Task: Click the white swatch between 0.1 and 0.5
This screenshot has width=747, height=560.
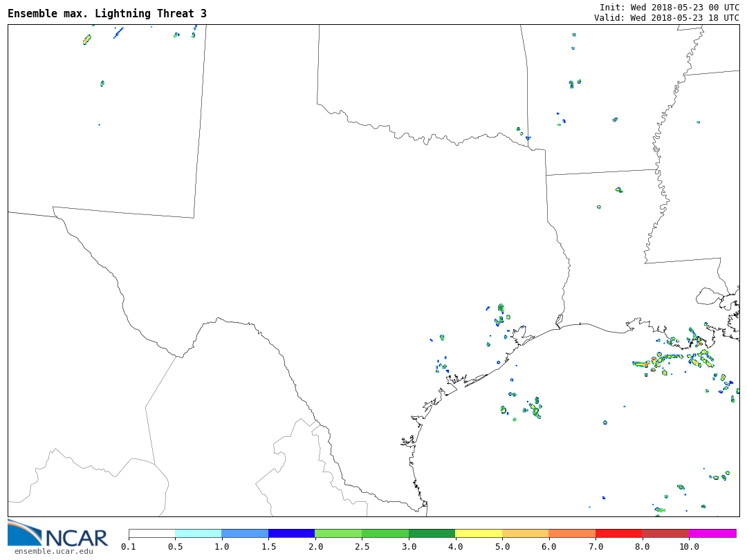Action: click(151, 534)
